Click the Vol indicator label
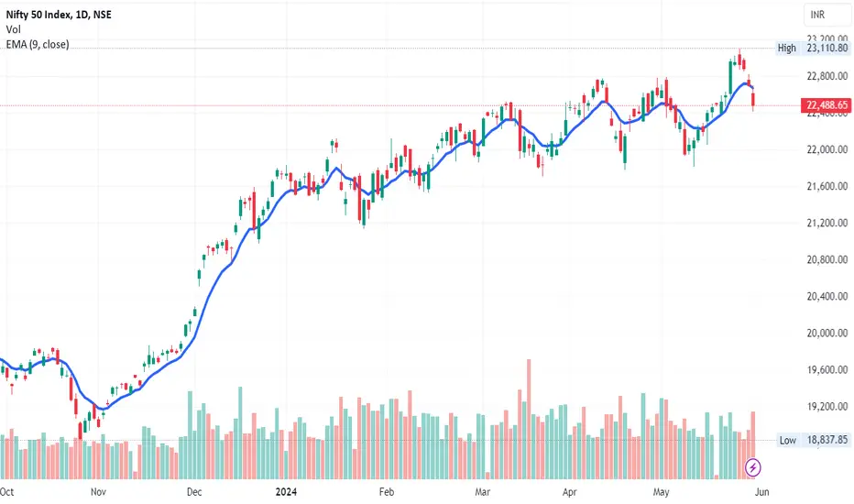This screenshot has height=504, width=854. (13, 29)
